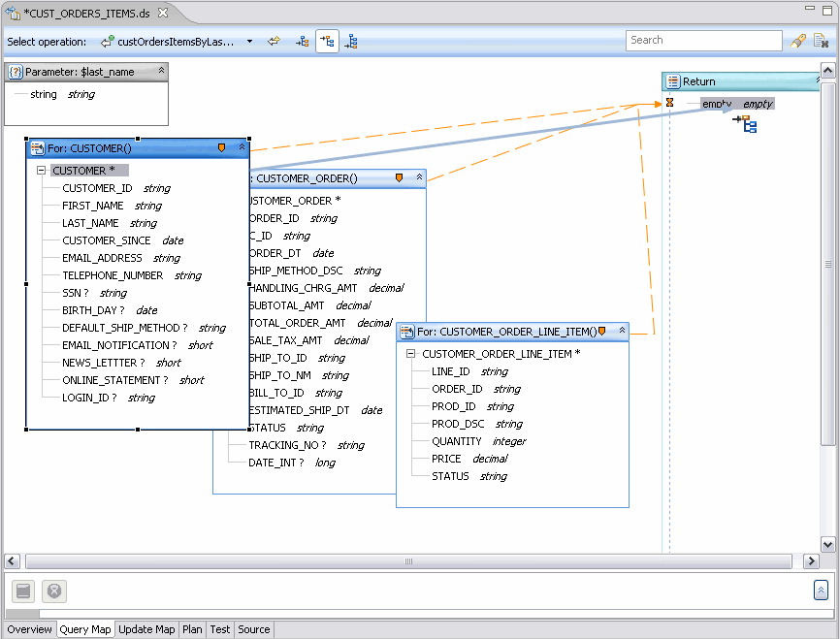Screen dimensions: 840x639
Task: Select the third tall tree mapping icon
Action: click(351, 42)
